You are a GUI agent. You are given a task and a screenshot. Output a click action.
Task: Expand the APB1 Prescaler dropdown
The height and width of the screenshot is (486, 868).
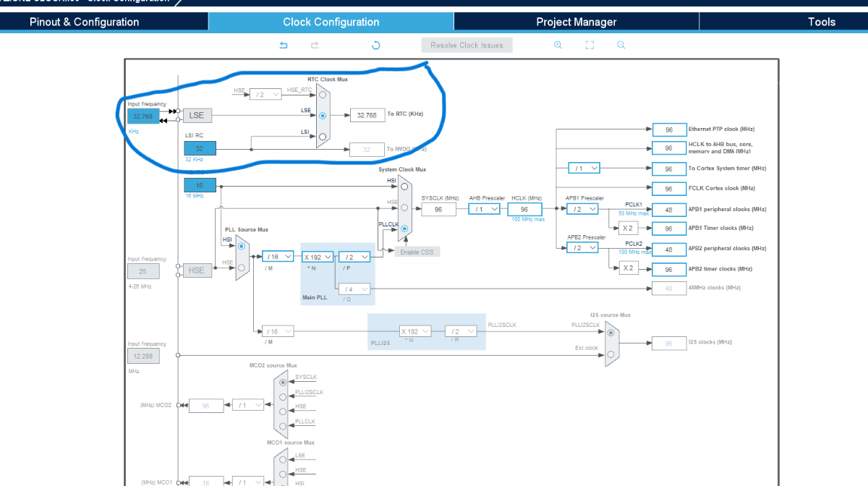(582, 209)
